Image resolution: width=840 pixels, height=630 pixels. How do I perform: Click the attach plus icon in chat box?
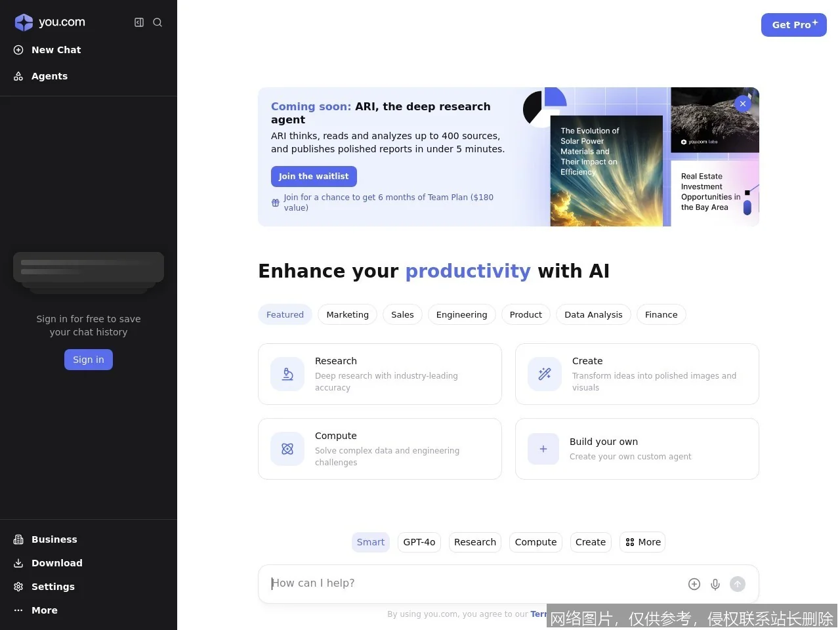694,584
